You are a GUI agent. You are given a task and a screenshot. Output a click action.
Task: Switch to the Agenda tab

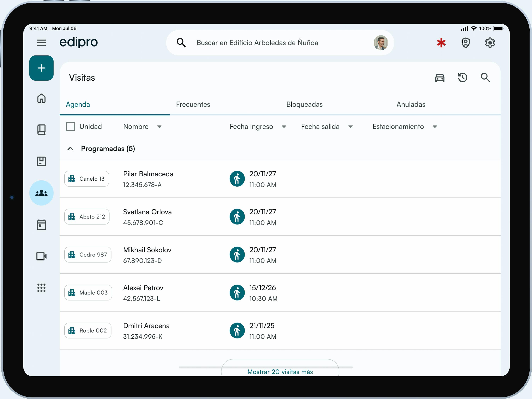click(115, 104)
